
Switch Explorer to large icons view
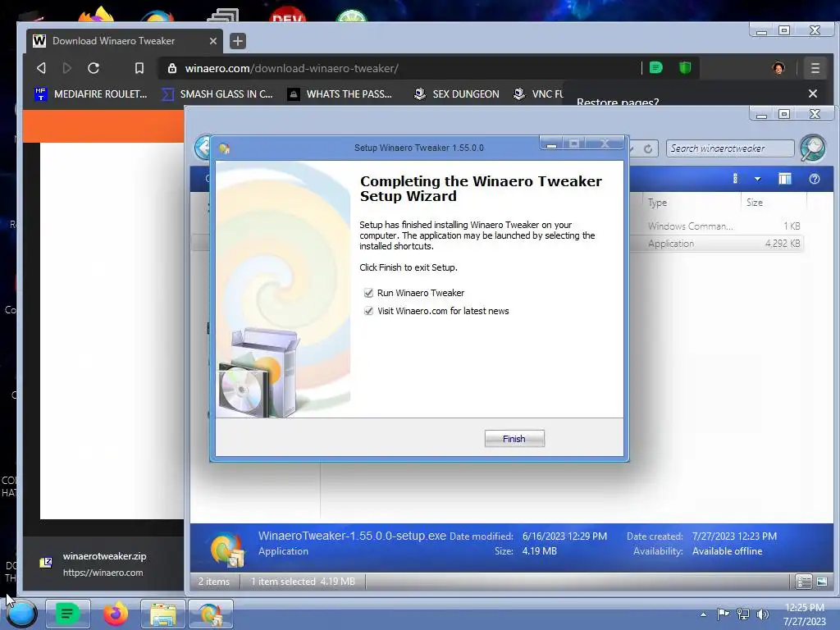click(x=822, y=582)
